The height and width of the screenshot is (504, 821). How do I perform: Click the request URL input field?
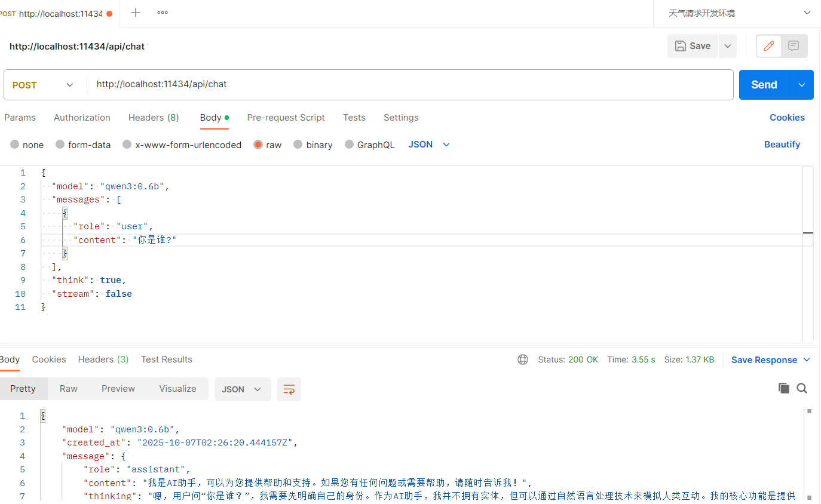(410, 84)
